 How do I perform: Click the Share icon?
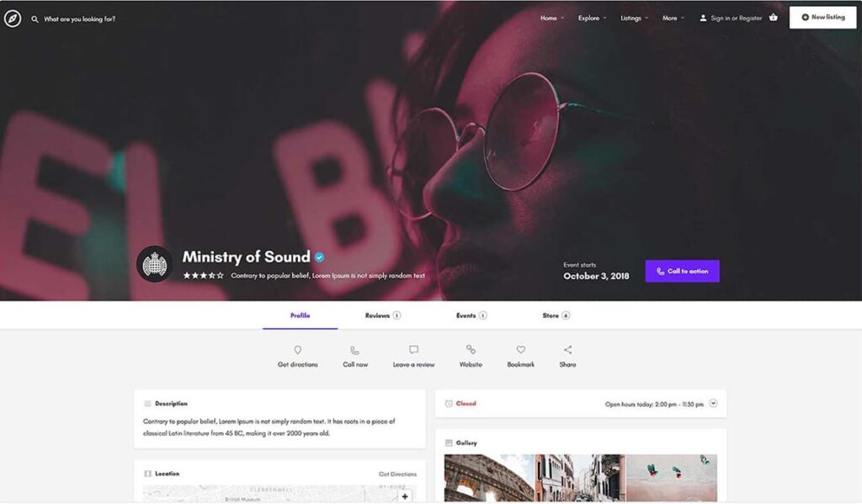[567, 350]
